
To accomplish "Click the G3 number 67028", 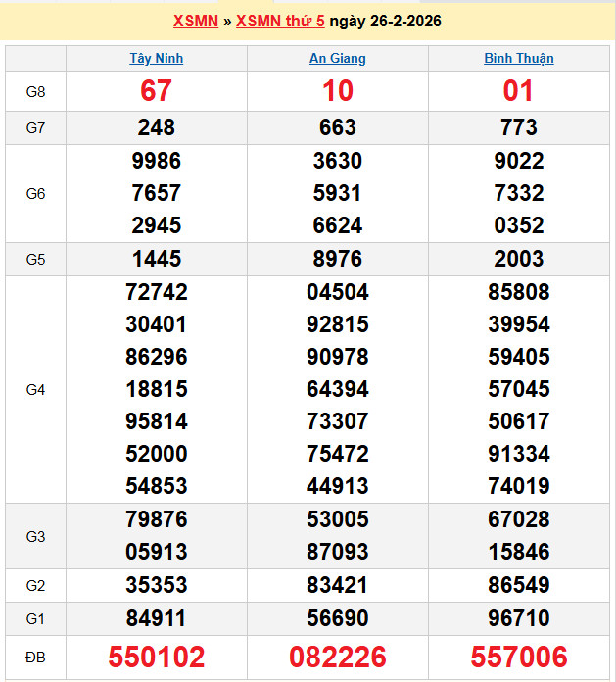I will [x=519, y=519].
